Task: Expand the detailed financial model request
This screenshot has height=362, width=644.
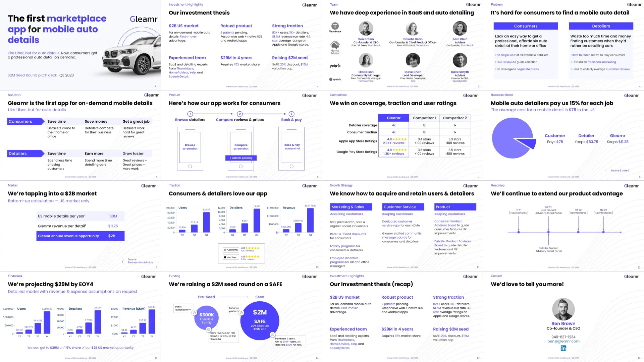Action: pos(72,291)
